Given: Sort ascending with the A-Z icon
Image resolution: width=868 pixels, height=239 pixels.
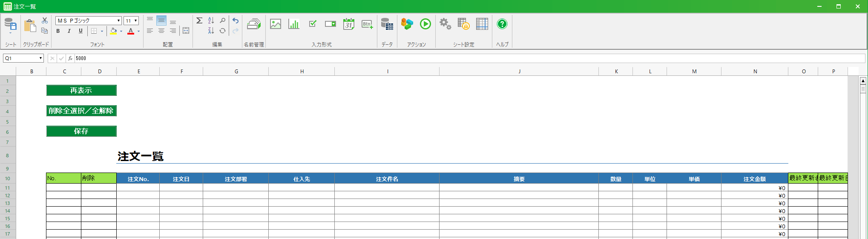Looking at the screenshot, I should [x=211, y=20].
